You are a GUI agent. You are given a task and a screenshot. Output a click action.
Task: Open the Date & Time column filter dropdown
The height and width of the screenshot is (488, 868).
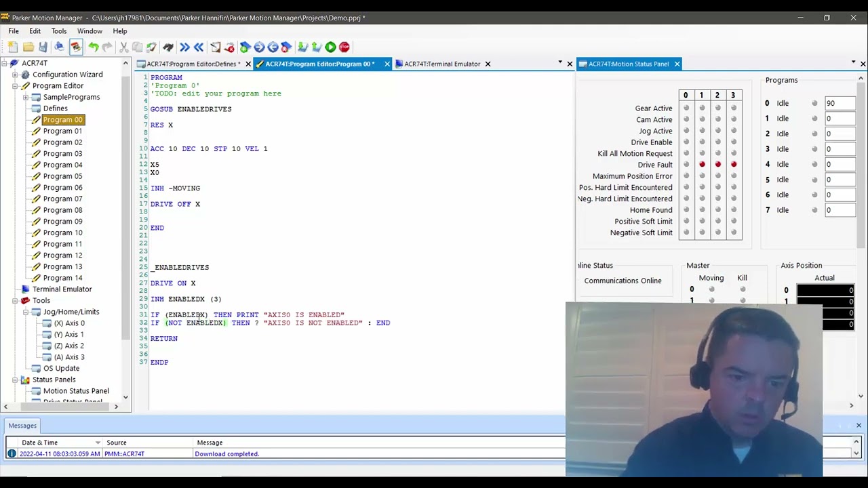(98, 443)
